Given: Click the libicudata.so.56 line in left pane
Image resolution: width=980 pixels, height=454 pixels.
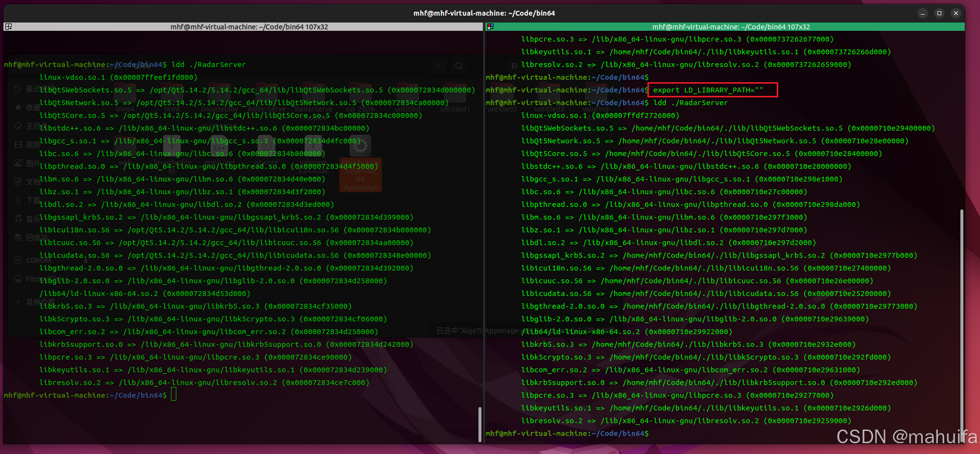Looking at the screenshot, I should pos(235,255).
